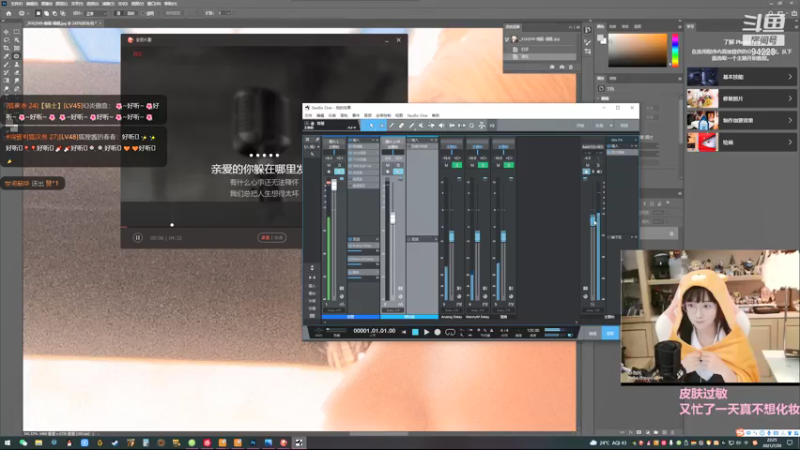Choose Add to selection mode in options bar
Viewport: 800px width, 450px height.
(x=46, y=13)
